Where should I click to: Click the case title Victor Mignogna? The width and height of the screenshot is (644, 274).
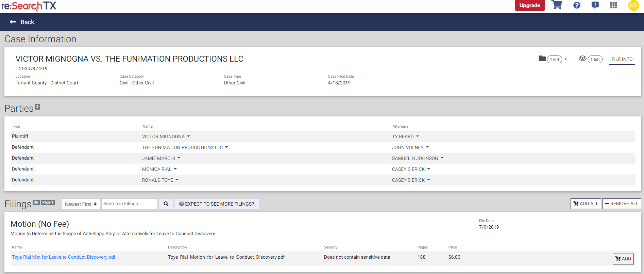129,59
